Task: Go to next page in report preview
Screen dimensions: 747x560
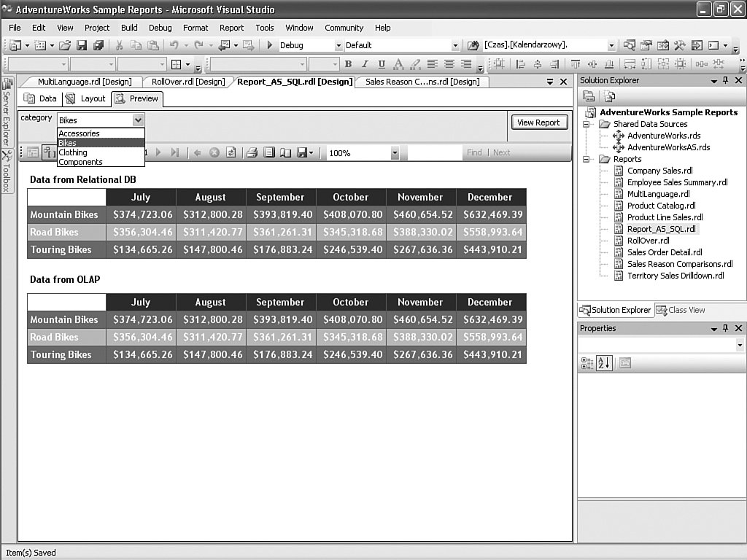Action: [158, 152]
